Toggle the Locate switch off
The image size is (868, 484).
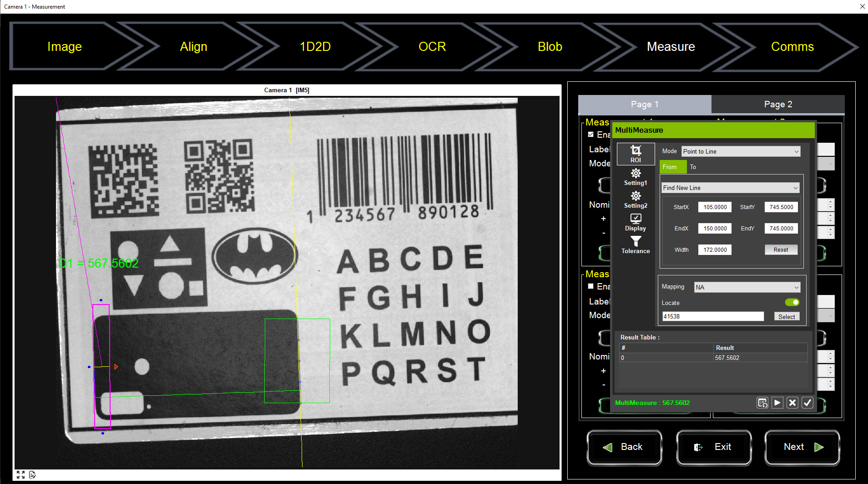[x=792, y=303]
